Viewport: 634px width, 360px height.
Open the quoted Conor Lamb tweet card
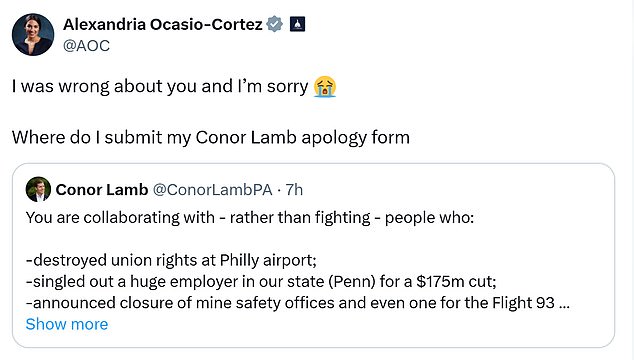(313, 255)
